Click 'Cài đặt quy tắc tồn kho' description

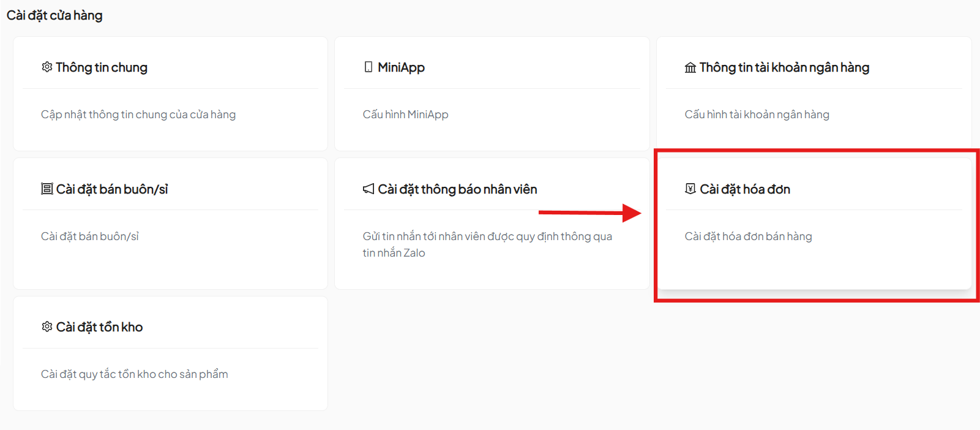(134, 374)
